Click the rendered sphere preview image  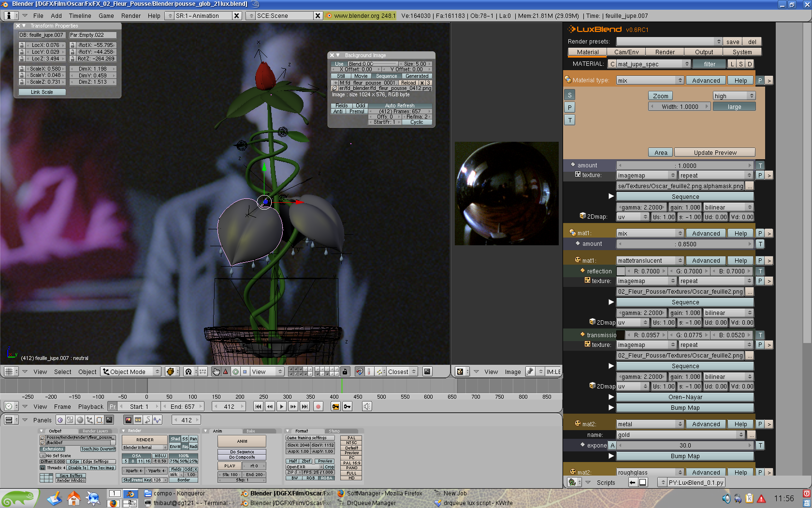tap(507, 194)
